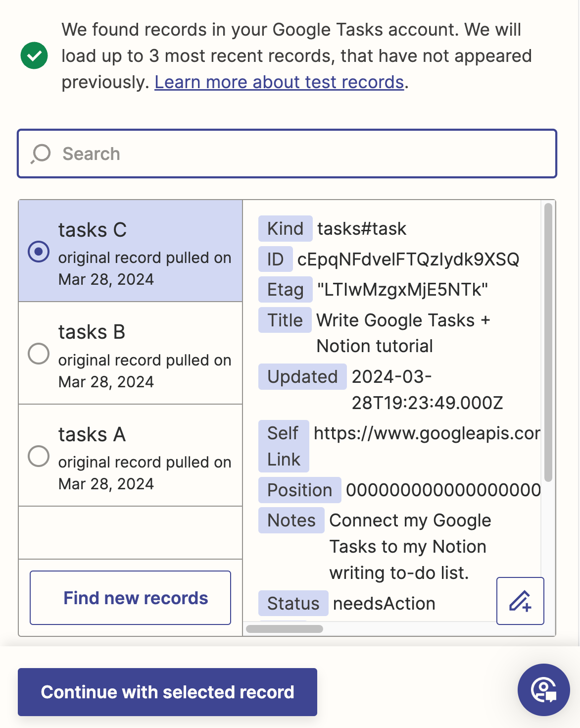Click the magnifying glass search icon

coord(41,154)
